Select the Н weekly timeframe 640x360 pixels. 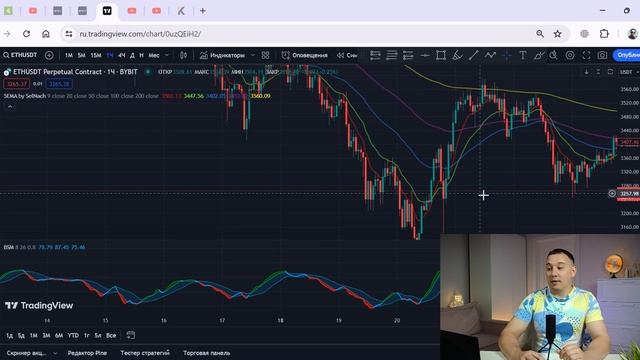[x=141, y=55]
